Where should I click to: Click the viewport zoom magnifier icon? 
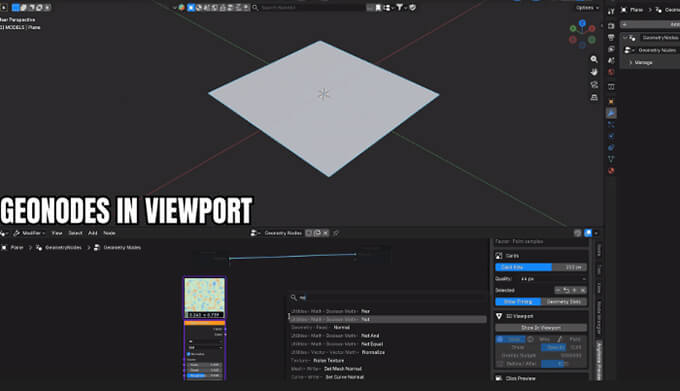click(594, 59)
